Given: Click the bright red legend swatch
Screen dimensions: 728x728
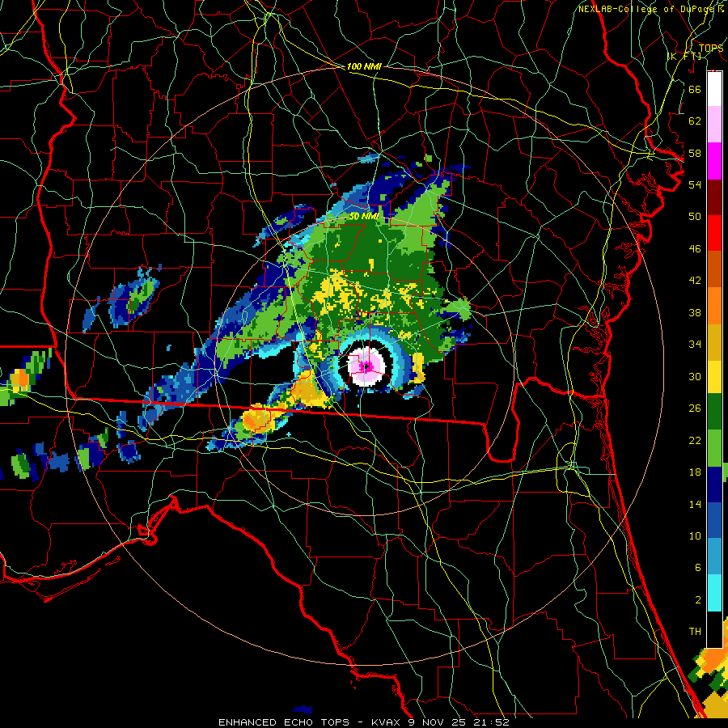Looking at the screenshot, I should [x=714, y=233].
